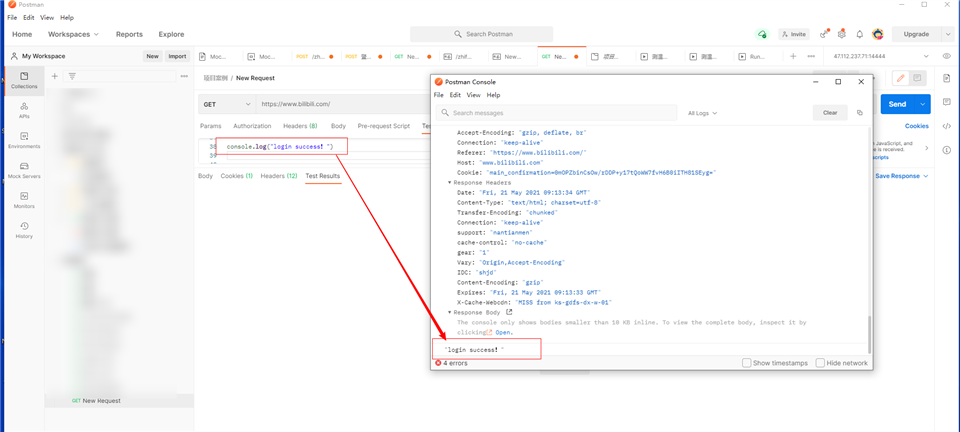This screenshot has width=960, height=432.
Task: Open the collections panel three-dot options menu
Action: (184, 76)
